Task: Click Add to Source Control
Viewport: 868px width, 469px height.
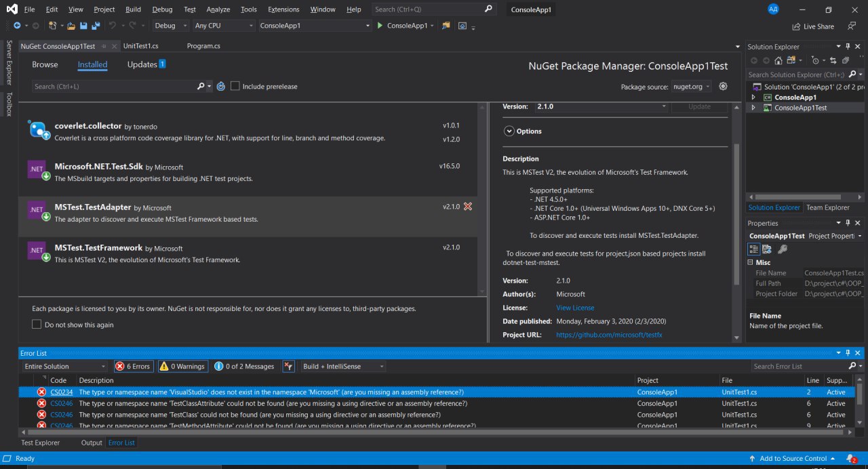Action: click(x=793, y=459)
